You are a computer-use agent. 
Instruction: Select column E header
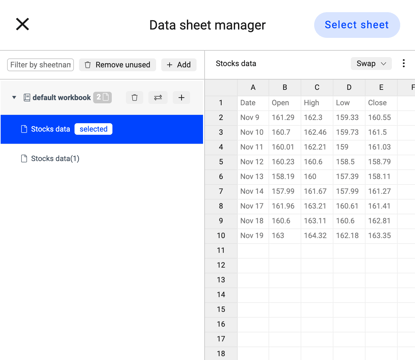381,88
